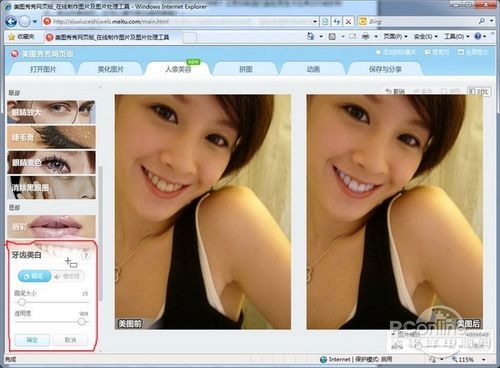500x368 pixels.
Task: Open the search provider dropdown arrow
Action: (x=492, y=21)
